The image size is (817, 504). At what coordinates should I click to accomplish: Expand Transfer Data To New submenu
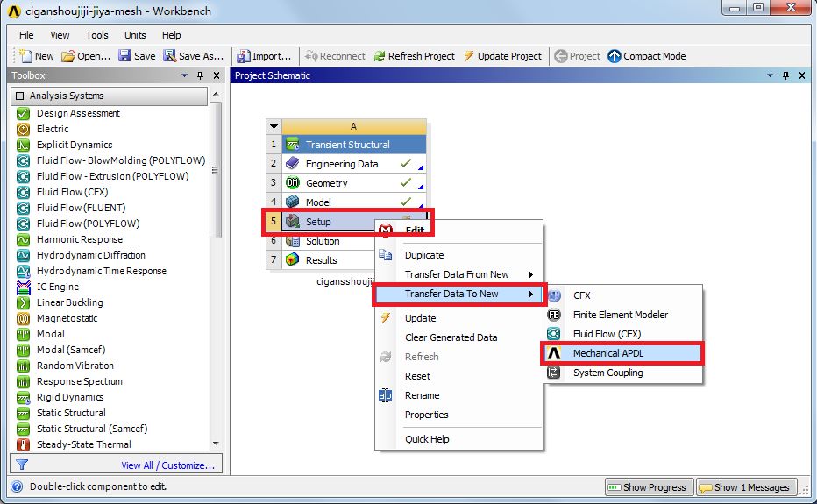click(x=459, y=294)
